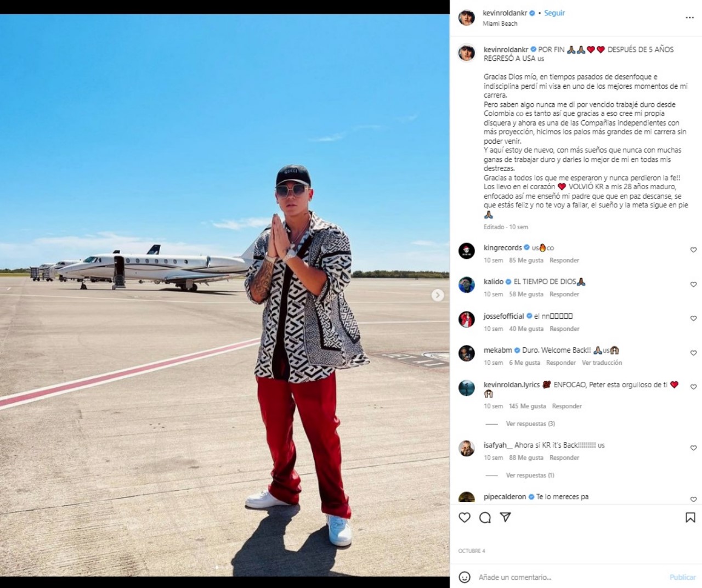Follow the account via Seguir
This screenshot has height=588, width=702.
tap(554, 13)
